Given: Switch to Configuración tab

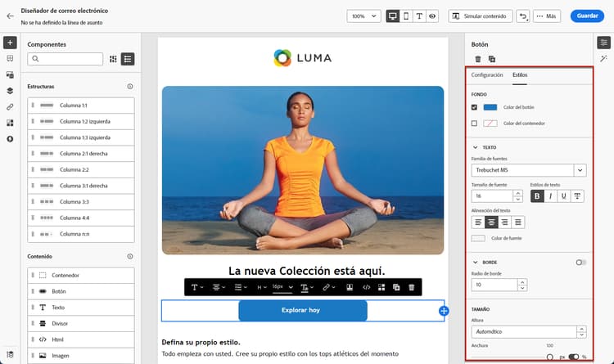Looking at the screenshot, I should (x=487, y=75).
